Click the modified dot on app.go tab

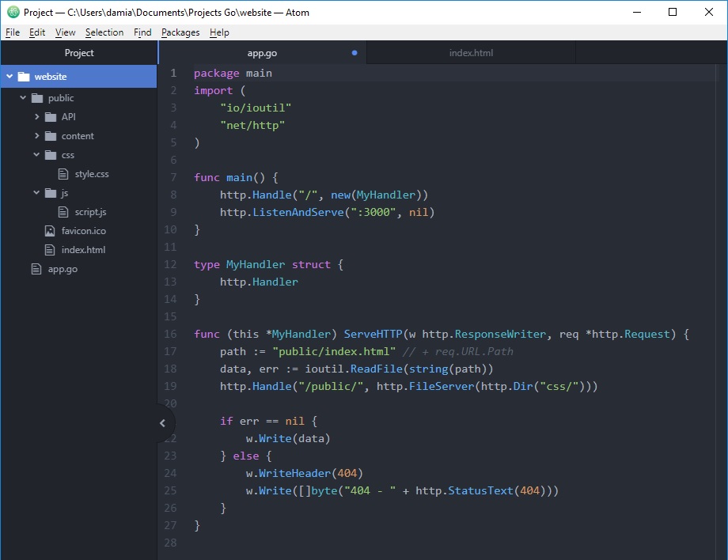tap(354, 53)
